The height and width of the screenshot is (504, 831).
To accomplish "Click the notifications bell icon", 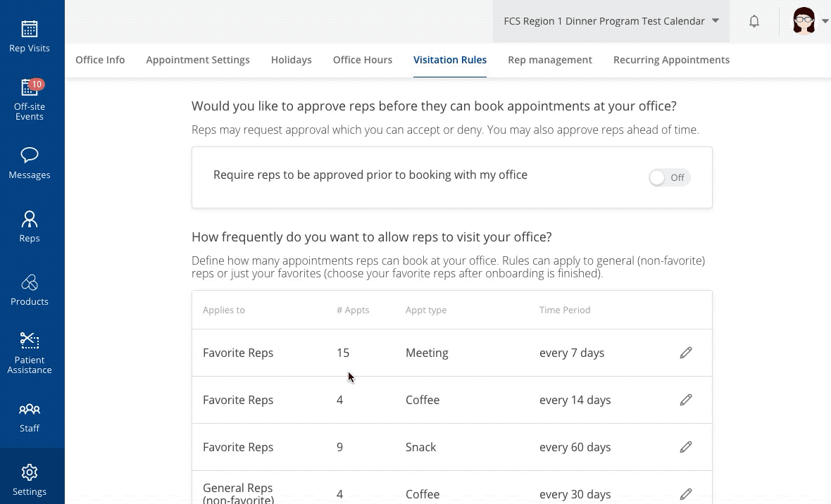I will [x=754, y=21].
